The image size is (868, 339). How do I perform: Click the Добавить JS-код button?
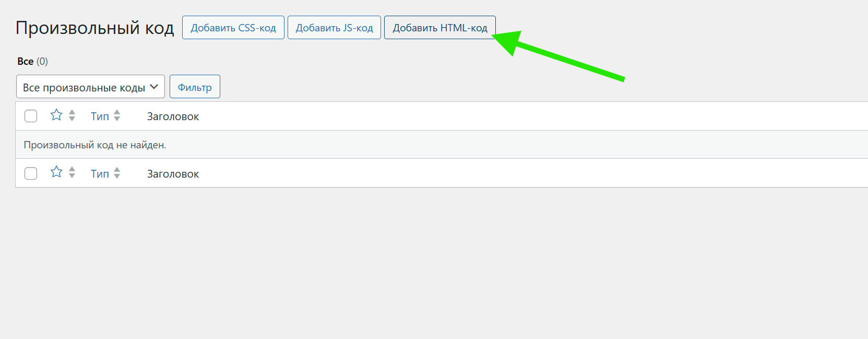(334, 27)
